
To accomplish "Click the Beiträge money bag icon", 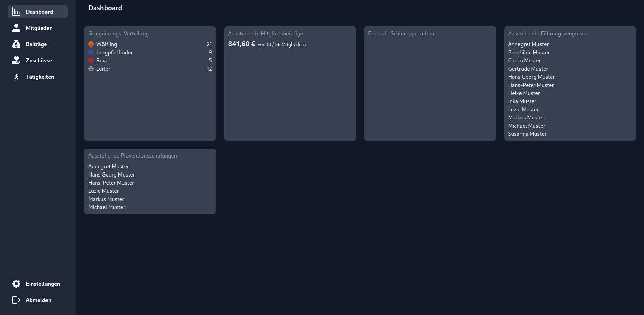I will tap(16, 44).
